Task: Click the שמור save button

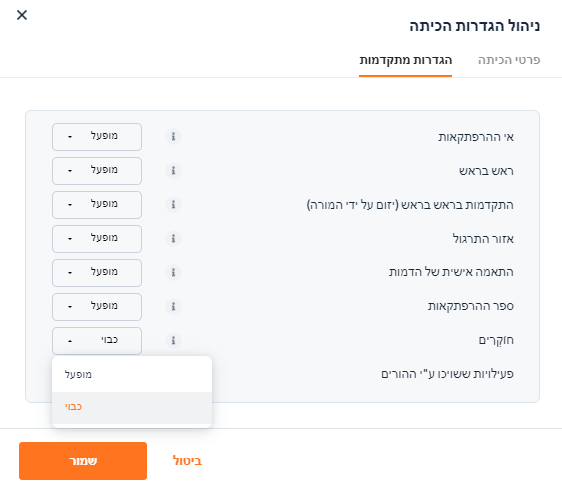Action: pos(83,461)
